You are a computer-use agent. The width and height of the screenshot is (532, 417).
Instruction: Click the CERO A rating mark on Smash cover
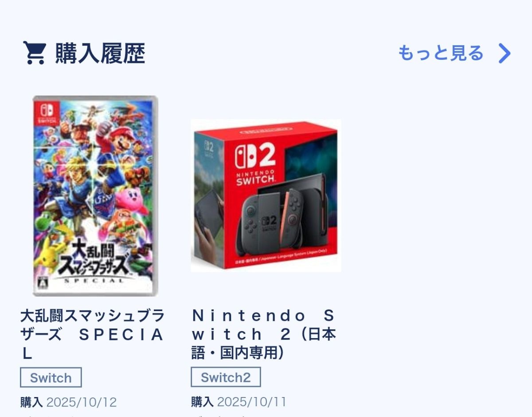coord(41,284)
